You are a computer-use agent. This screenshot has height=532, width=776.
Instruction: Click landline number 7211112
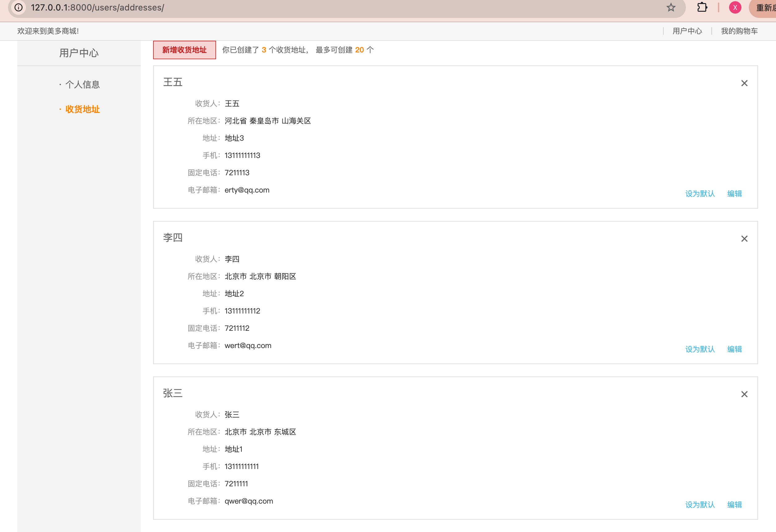pyautogui.click(x=237, y=328)
